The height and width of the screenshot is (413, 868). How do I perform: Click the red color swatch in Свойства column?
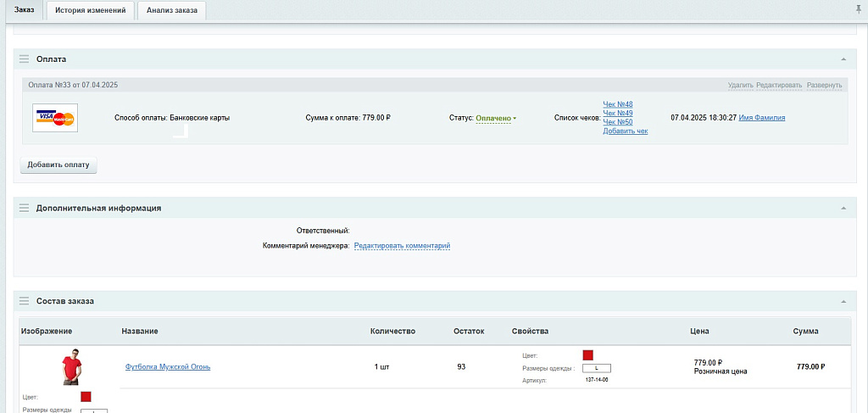point(588,355)
